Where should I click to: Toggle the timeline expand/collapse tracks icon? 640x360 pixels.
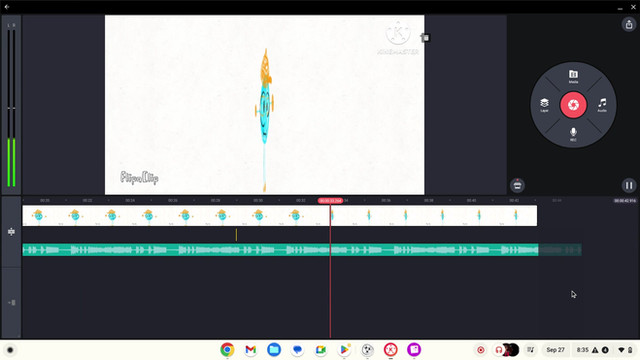11,231
